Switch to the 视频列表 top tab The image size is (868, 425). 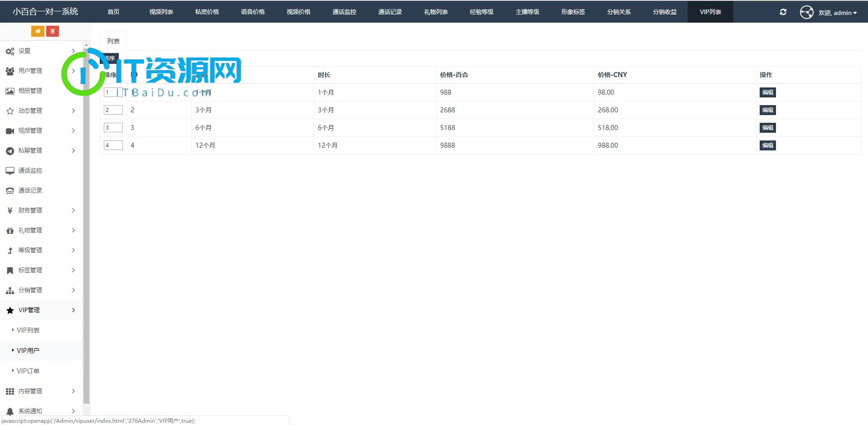pyautogui.click(x=161, y=12)
